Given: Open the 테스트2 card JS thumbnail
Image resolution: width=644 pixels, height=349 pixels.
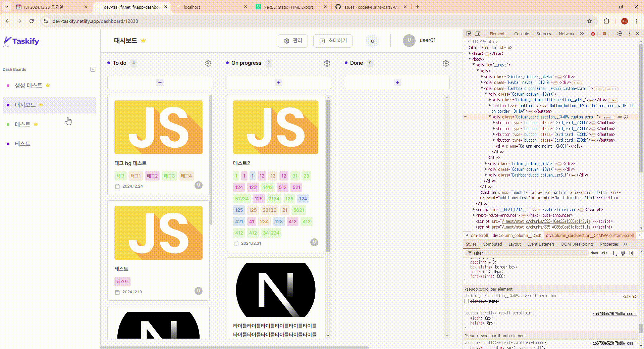Looking at the screenshot, I should tap(276, 127).
